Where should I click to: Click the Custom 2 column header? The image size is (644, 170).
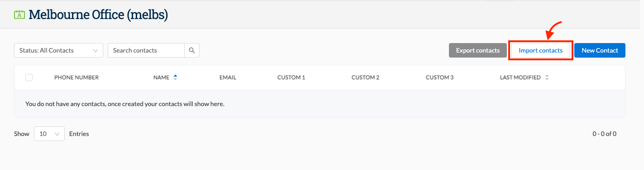pyautogui.click(x=365, y=78)
